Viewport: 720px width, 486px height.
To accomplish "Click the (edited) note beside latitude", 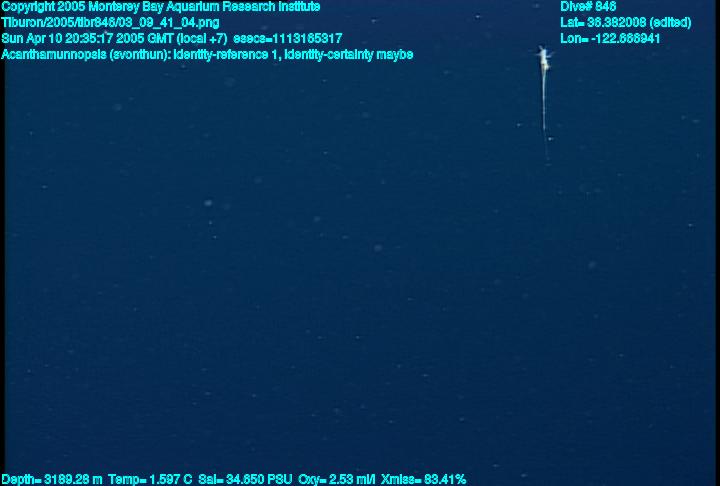I will (670, 23).
